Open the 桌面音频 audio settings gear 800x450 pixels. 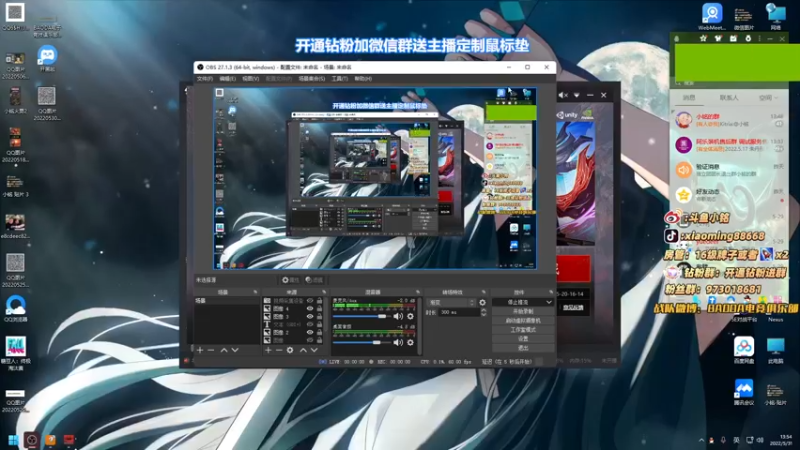coord(410,342)
